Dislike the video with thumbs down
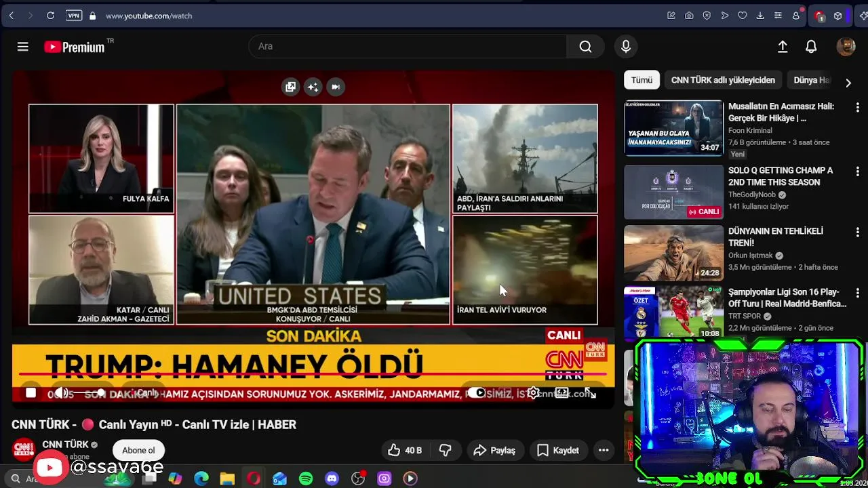Image resolution: width=868 pixels, height=488 pixels. (446, 450)
